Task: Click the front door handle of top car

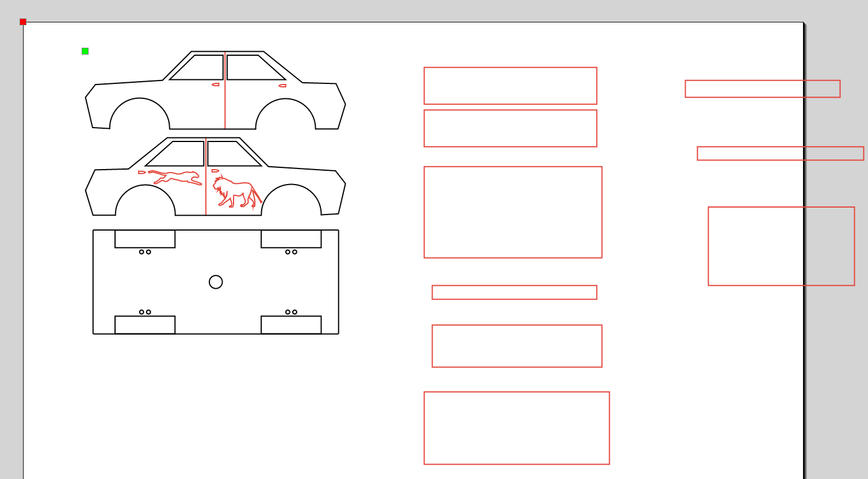Action: pyautogui.click(x=216, y=85)
